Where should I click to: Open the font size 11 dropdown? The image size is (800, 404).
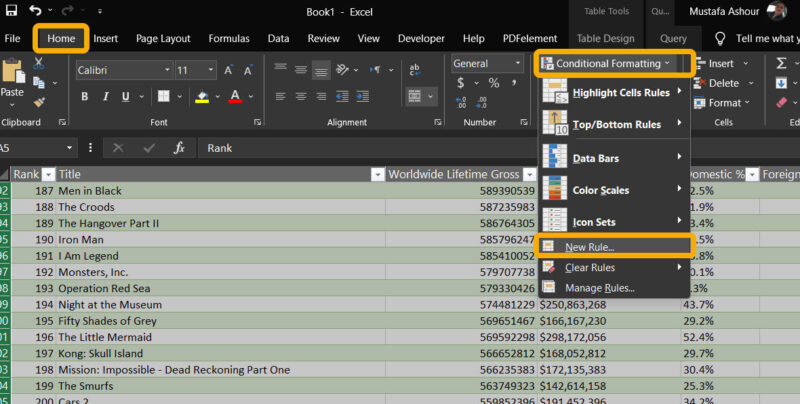[211, 70]
